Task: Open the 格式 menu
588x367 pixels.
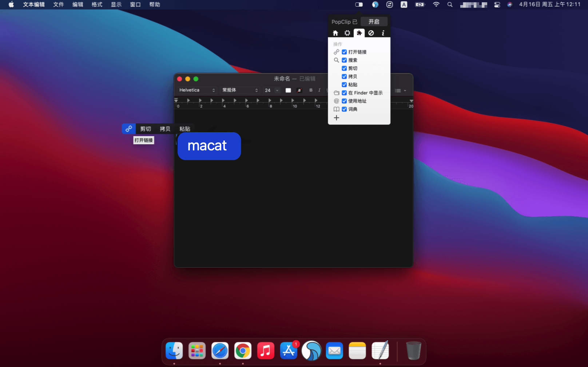Action: [97, 5]
